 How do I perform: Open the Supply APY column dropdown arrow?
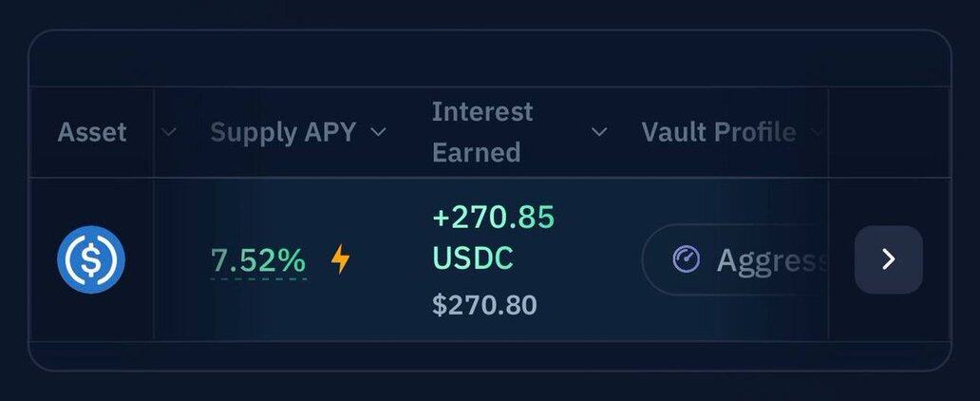[x=378, y=132]
